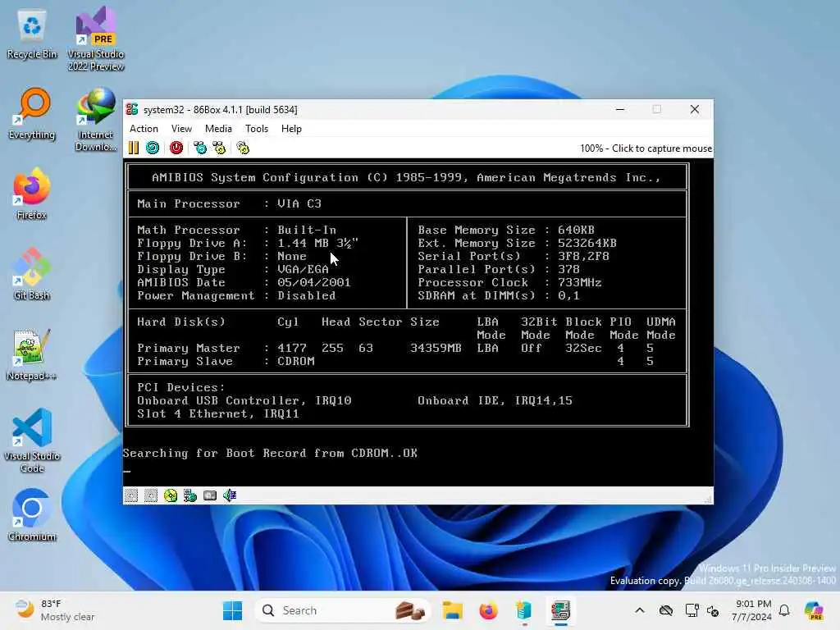Open notifications with the bell icon
840x630 pixels.
click(x=784, y=610)
